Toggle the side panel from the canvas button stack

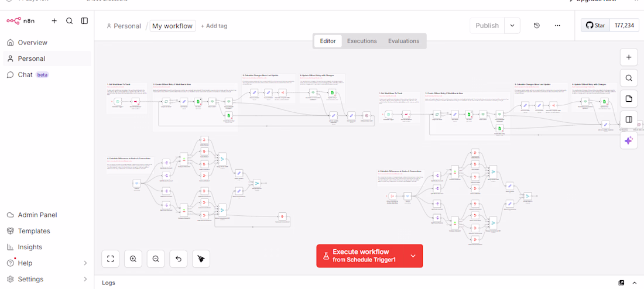click(x=628, y=119)
